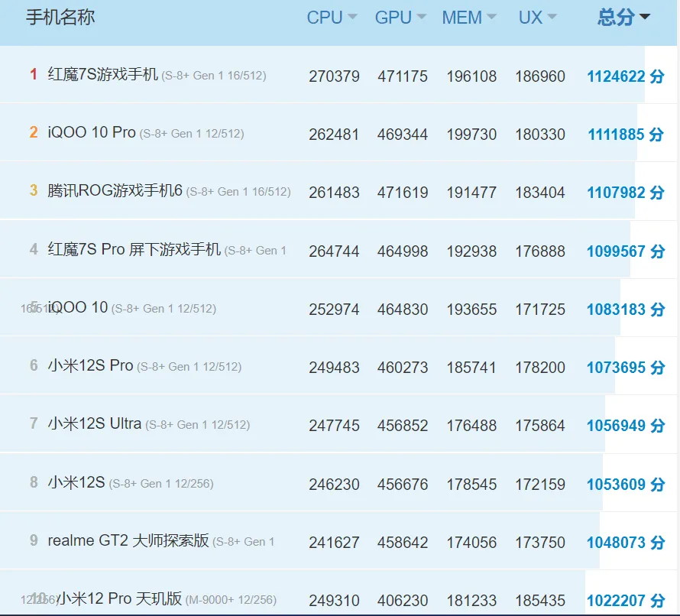Screen dimensions: 680x616
Task: Click total score 1107982 分
Action: (625, 193)
